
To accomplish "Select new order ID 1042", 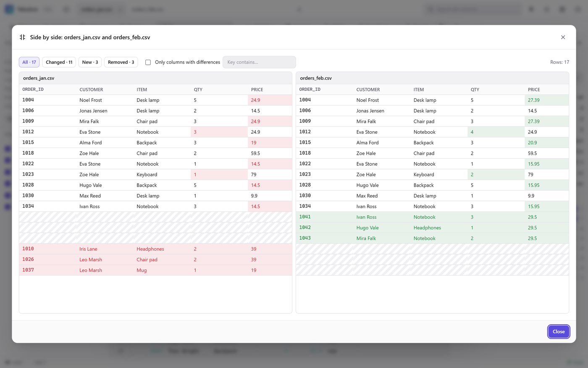I will [305, 228].
